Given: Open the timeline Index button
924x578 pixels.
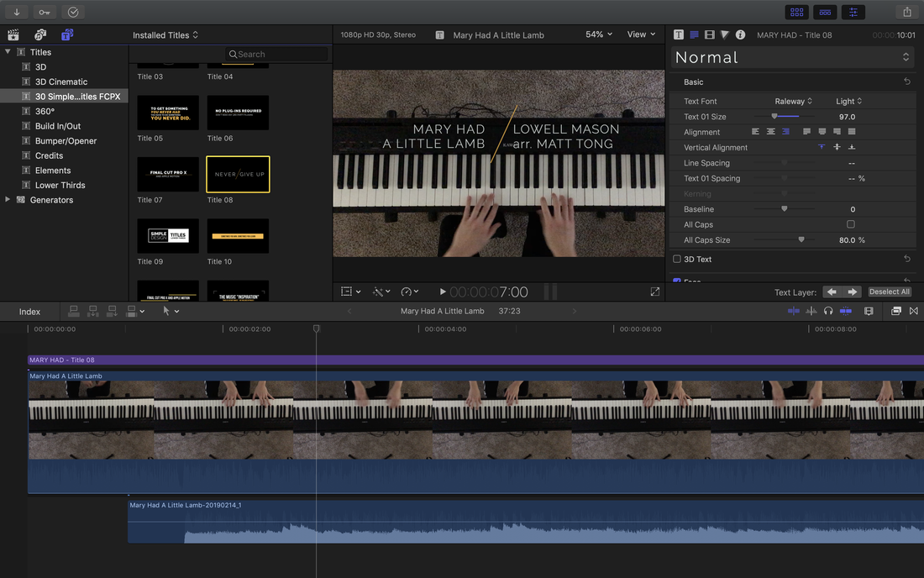Looking at the screenshot, I should click(29, 312).
